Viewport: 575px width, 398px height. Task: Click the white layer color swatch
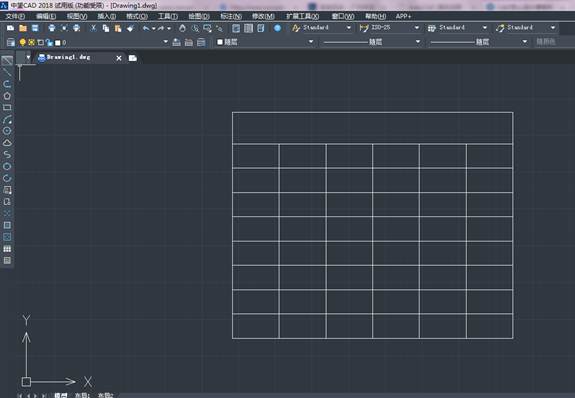point(58,43)
